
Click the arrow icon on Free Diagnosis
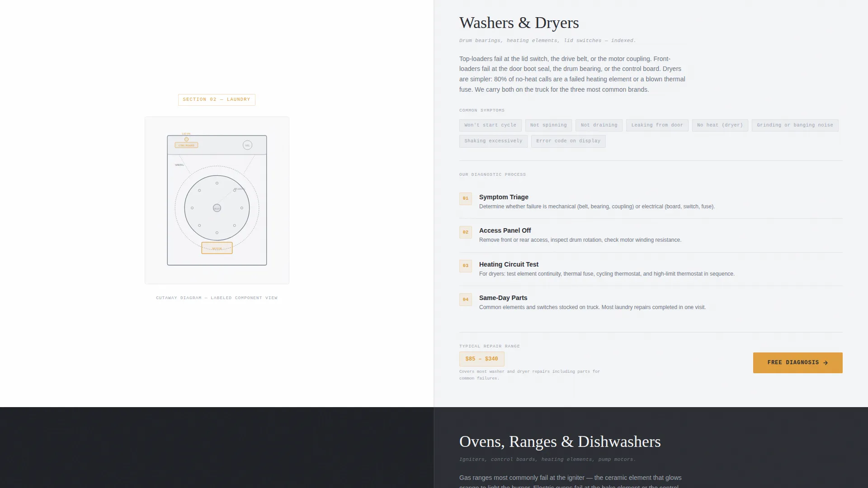tap(826, 363)
